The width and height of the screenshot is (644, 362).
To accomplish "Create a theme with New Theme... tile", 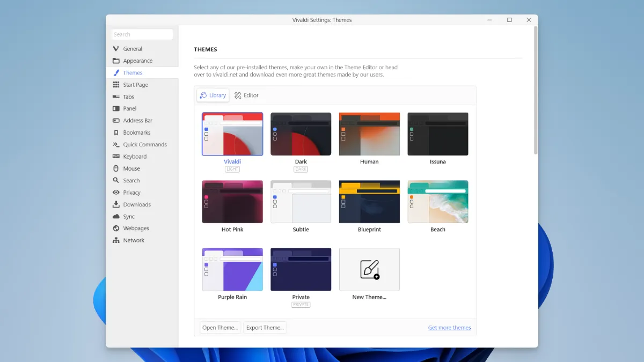I will (369, 269).
